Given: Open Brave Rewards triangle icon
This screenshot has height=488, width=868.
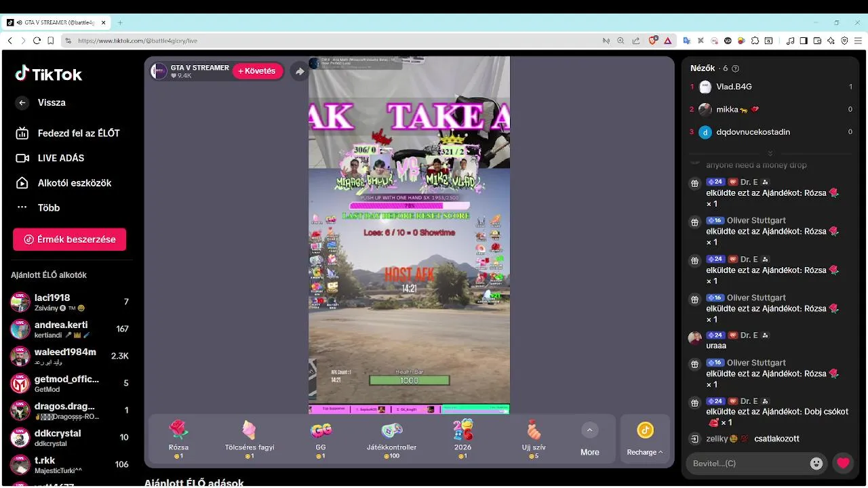Looking at the screenshot, I should point(667,41).
